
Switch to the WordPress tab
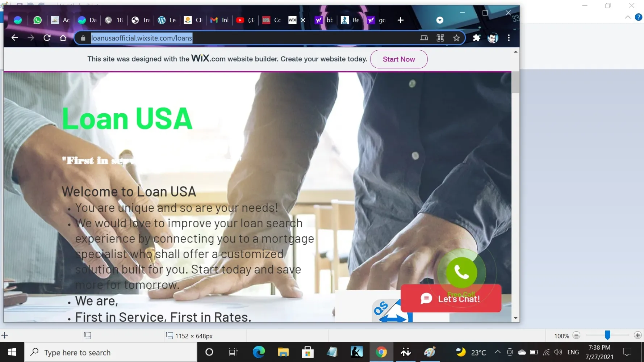167,20
